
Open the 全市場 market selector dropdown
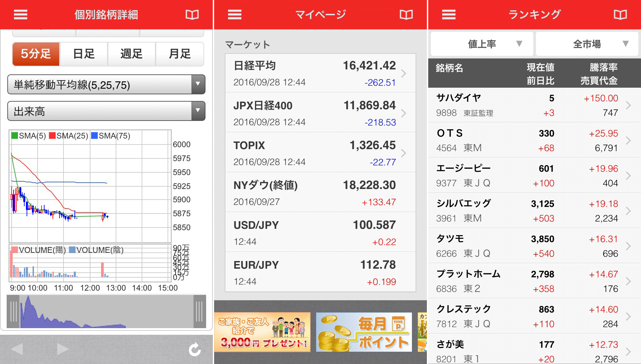[x=587, y=44]
